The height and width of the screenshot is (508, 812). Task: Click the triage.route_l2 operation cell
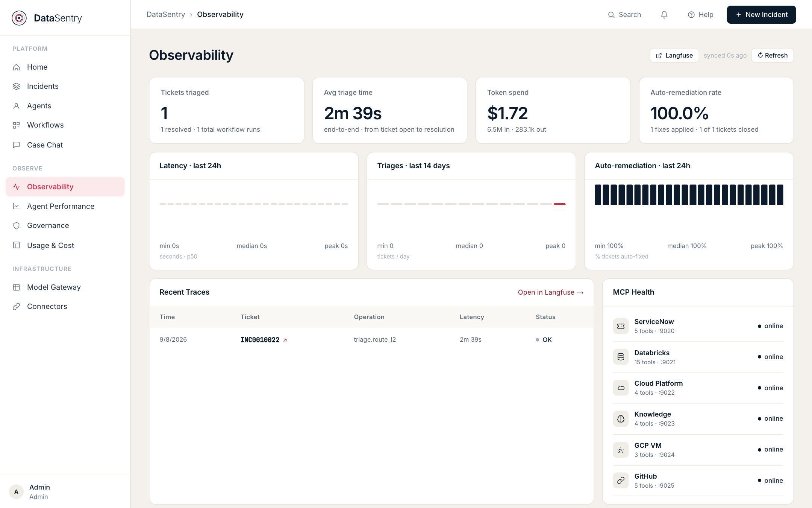375,339
